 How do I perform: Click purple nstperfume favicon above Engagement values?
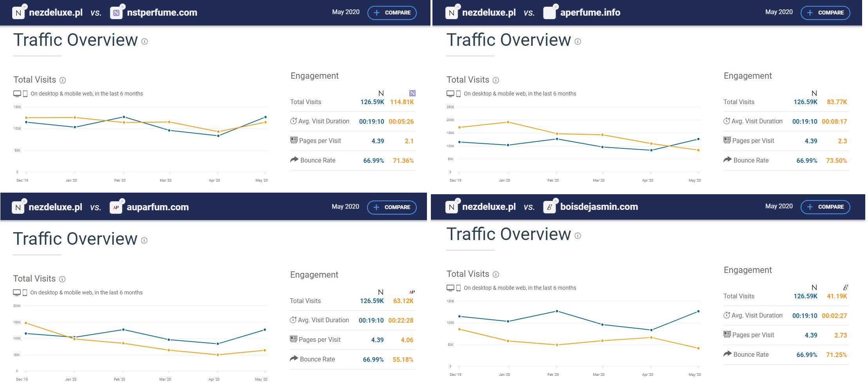click(x=412, y=93)
